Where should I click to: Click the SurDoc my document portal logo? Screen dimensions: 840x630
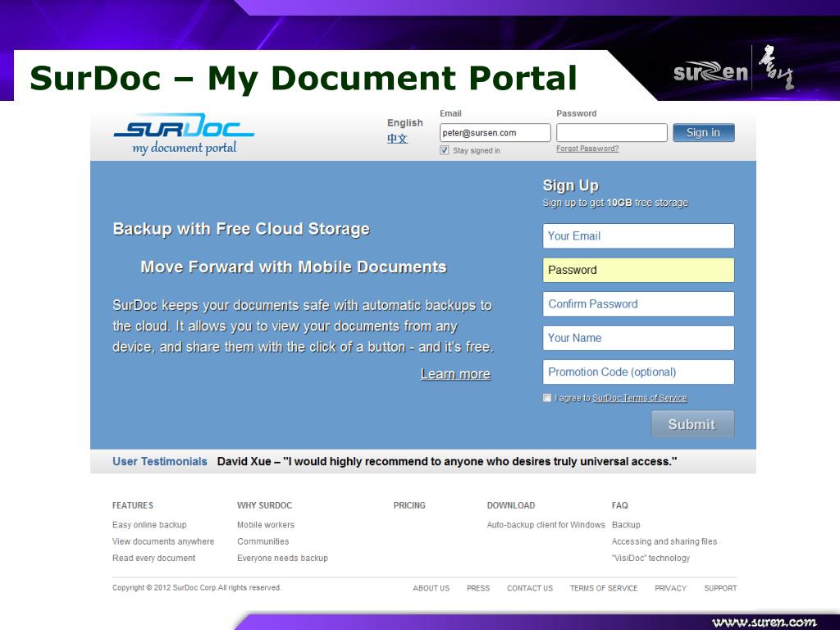tap(184, 134)
